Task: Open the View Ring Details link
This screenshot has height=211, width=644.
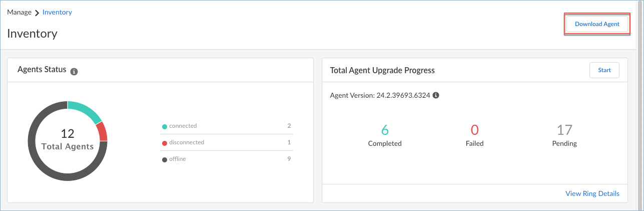Action: [592, 193]
